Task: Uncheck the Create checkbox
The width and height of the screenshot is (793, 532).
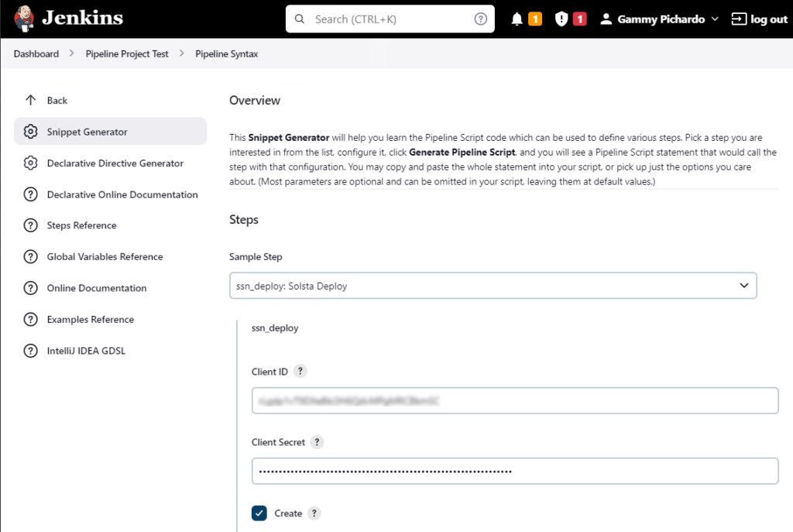Action: pyautogui.click(x=259, y=513)
